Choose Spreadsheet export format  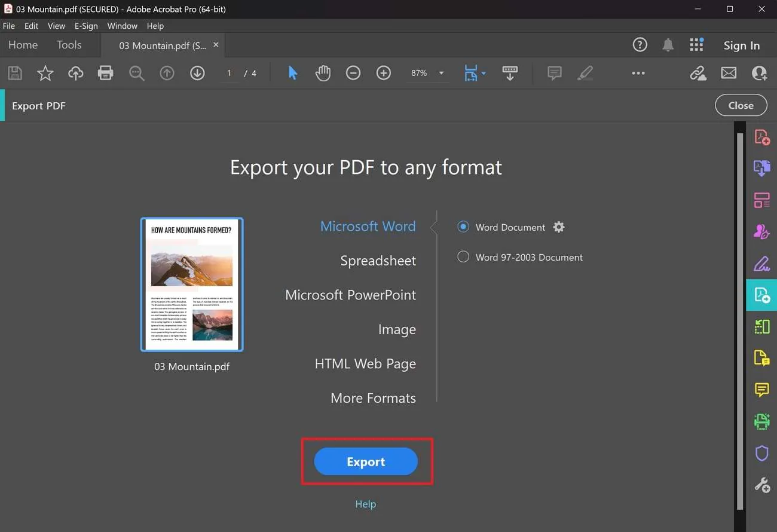click(x=378, y=261)
